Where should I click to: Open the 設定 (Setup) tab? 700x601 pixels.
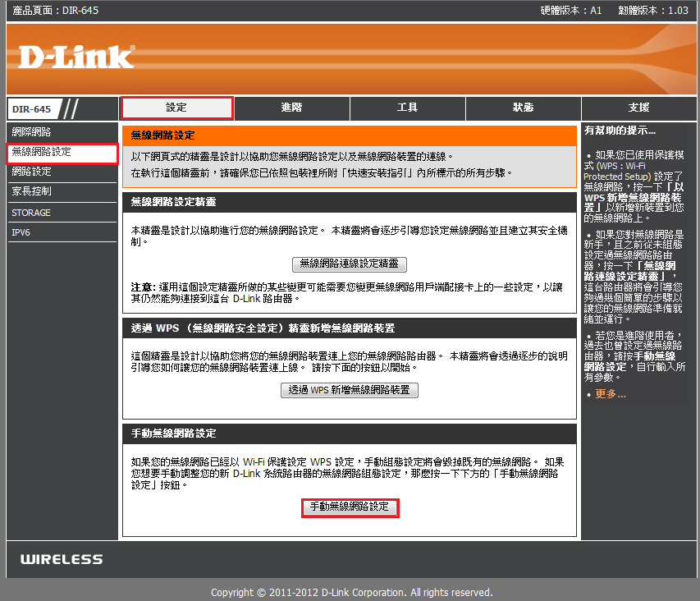click(x=176, y=108)
